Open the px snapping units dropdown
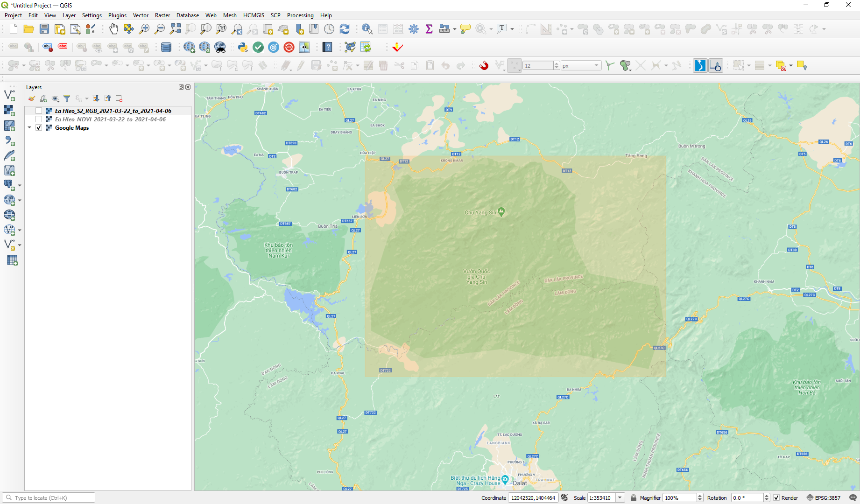 pyautogui.click(x=597, y=66)
